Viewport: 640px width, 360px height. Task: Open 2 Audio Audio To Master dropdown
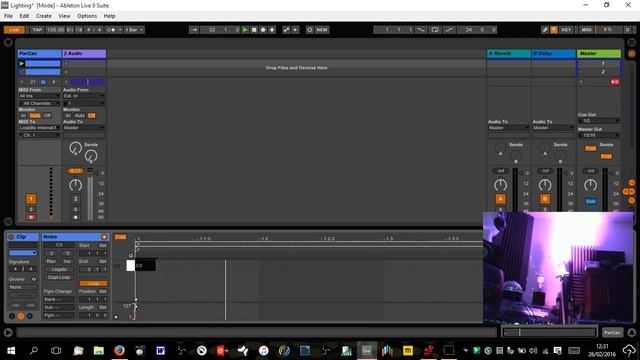click(x=84, y=128)
